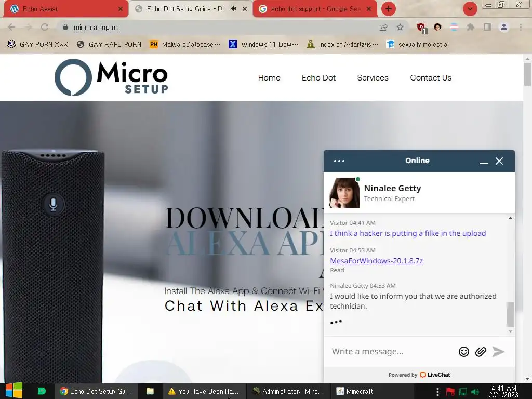The width and height of the screenshot is (532, 399).
Task: Close the LiveChat widget
Action: tap(499, 161)
